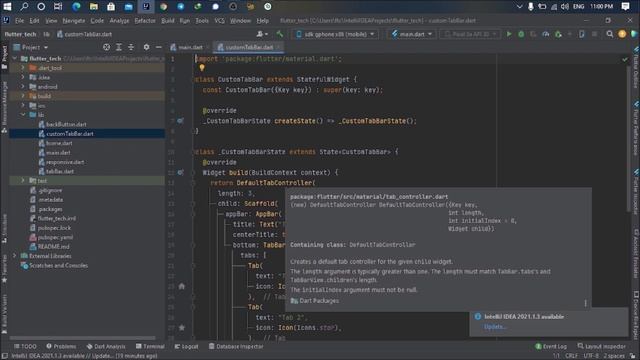Open the Dart Analysis tool window
The height and width of the screenshot is (360, 640).
(x=106, y=347)
